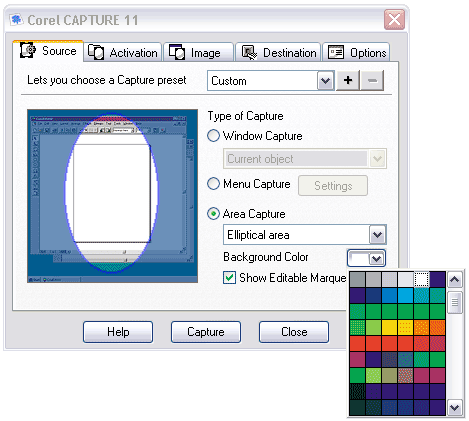The width and height of the screenshot is (469, 421).
Task: Click the 'Type of Capture' label
Action: [245, 116]
